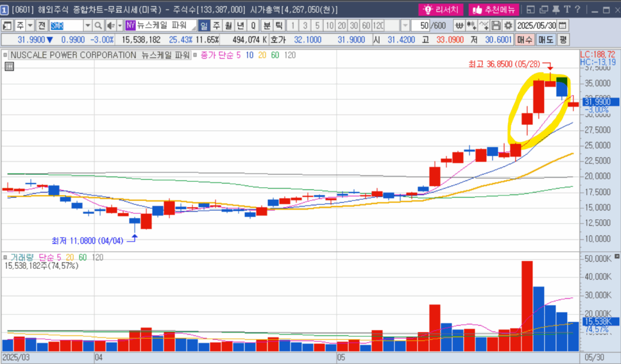Click the [1] window number badge in title bar
The height and width of the screenshot is (364, 621).
(5, 10)
